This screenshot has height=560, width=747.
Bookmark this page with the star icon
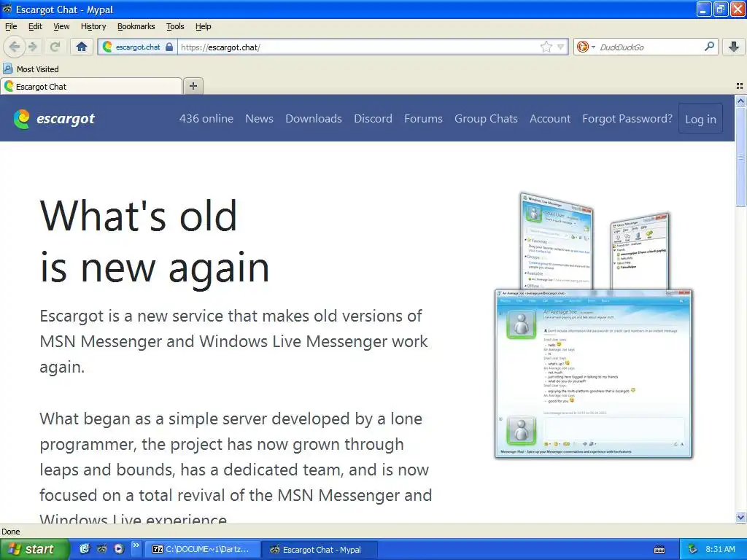(546, 47)
